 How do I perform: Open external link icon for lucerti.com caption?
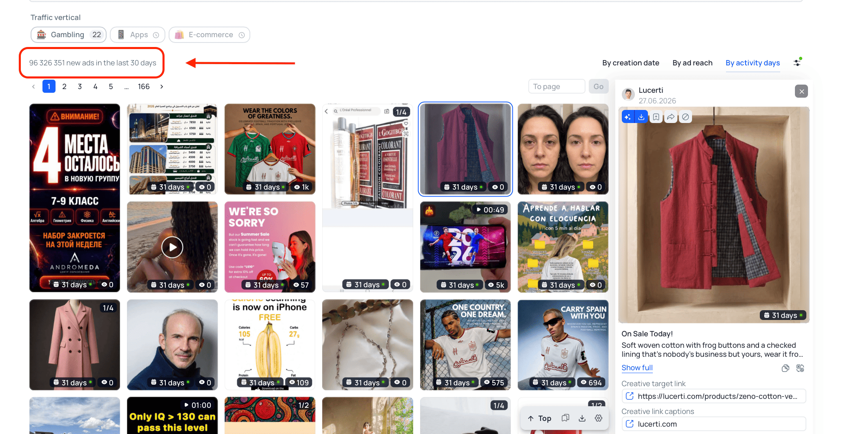pyautogui.click(x=630, y=424)
